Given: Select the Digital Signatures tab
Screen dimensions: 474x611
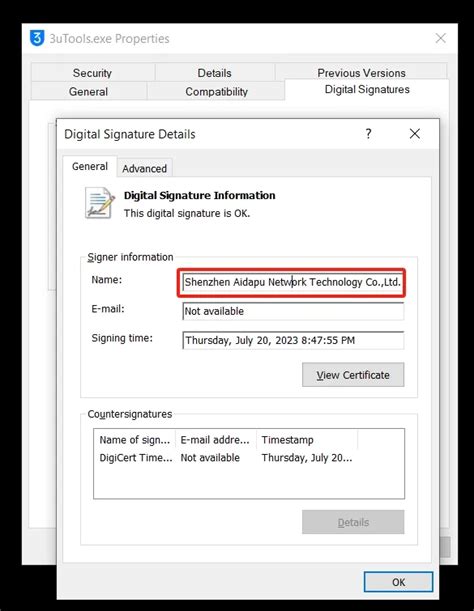Looking at the screenshot, I should click(x=367, y=90).
